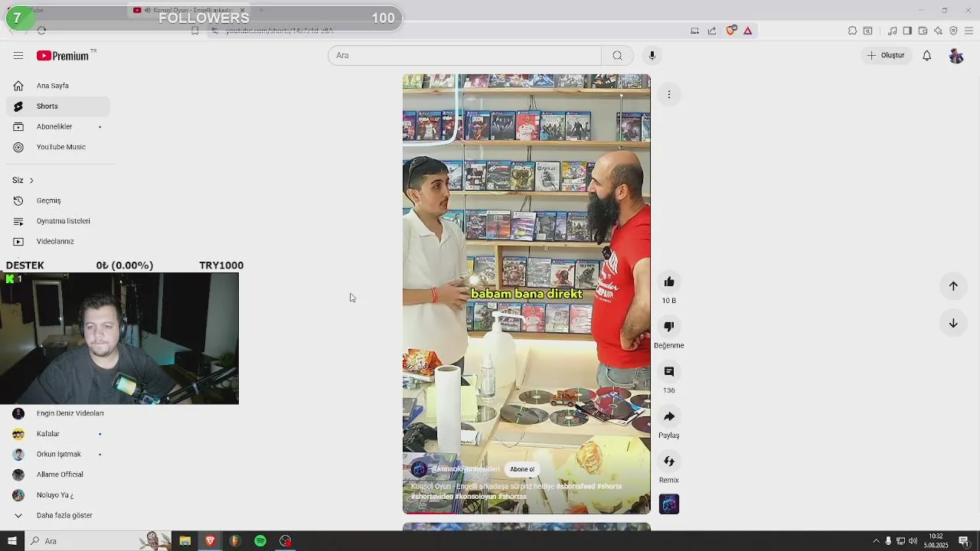Open the account avatar menu

click(x=956, y=56)
